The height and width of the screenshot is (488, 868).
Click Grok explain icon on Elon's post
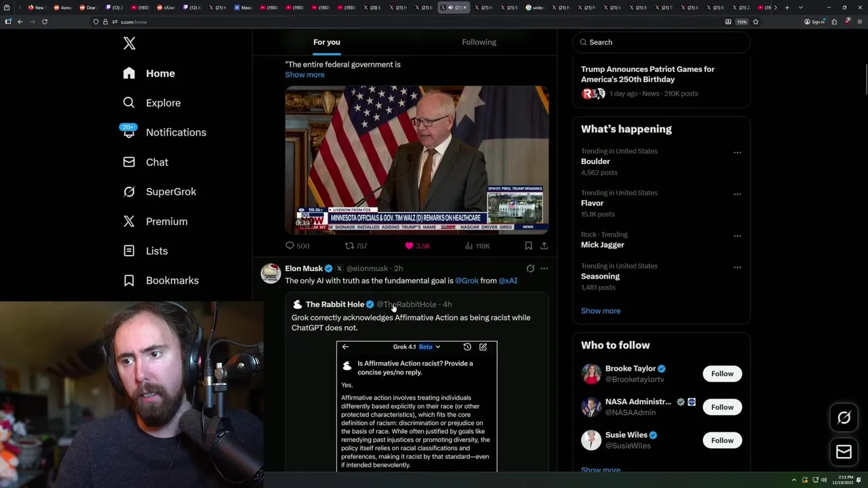click(530, 268)
